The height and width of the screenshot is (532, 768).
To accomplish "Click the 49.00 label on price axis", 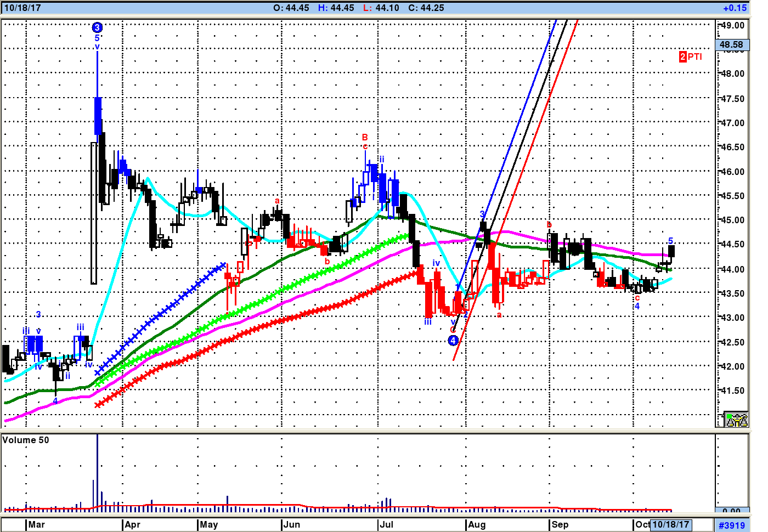I will [732, 25].
